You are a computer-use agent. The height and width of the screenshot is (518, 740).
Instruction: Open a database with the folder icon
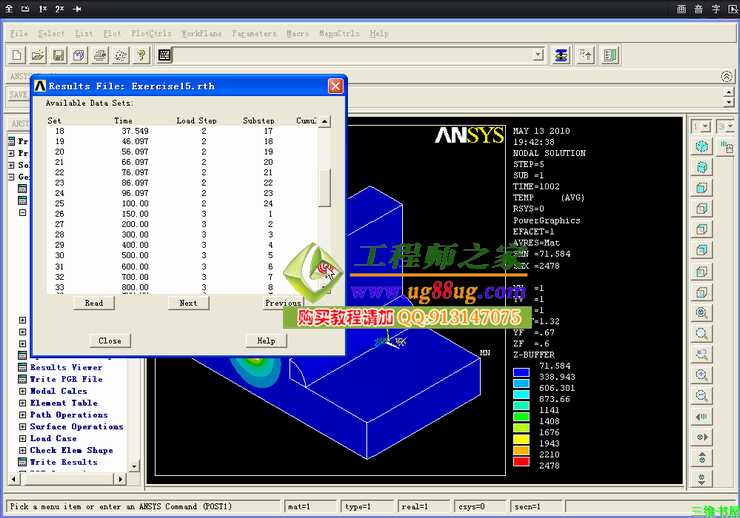point(37,55)
